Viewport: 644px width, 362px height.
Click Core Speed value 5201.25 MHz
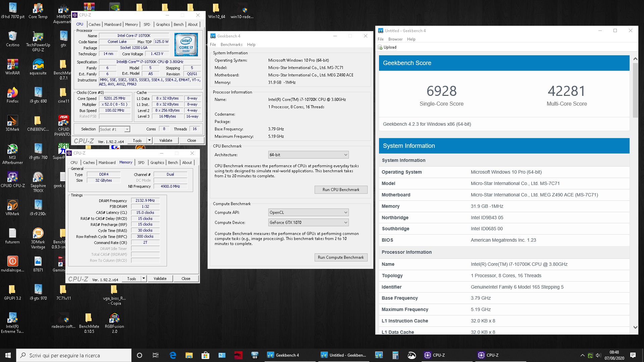(x=115, y=99)
